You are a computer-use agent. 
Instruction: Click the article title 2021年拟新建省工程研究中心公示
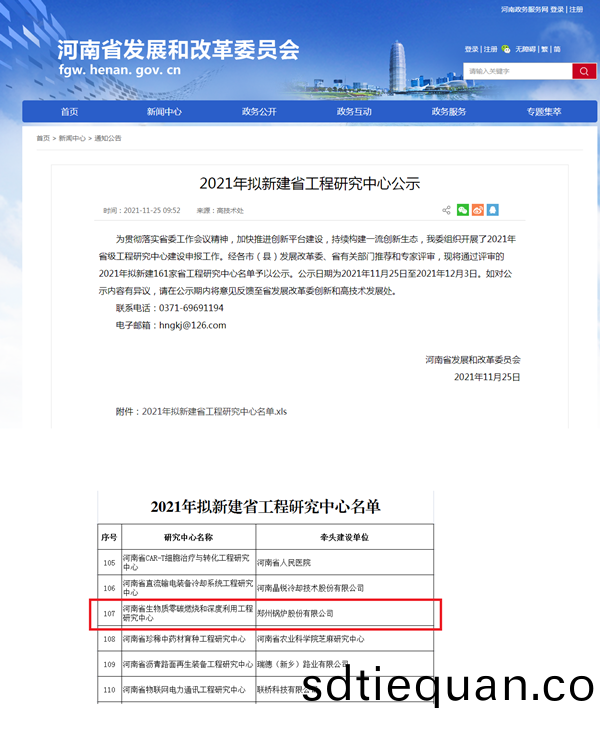pyautogui.click(x=310, y=183)
